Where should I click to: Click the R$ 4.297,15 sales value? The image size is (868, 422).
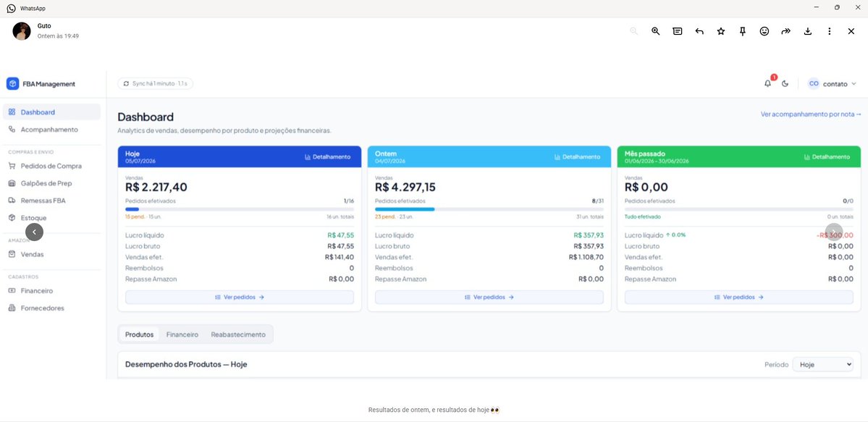click(405, 187)
